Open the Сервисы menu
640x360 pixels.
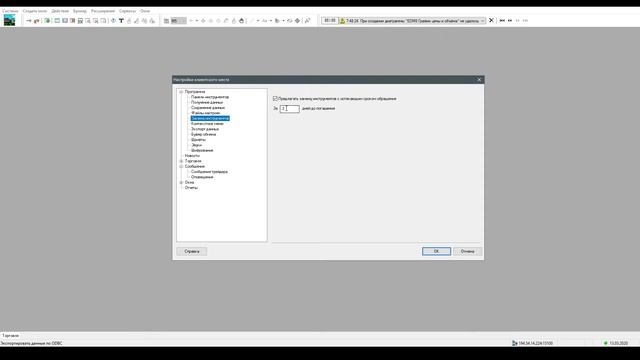coord(127,11)
